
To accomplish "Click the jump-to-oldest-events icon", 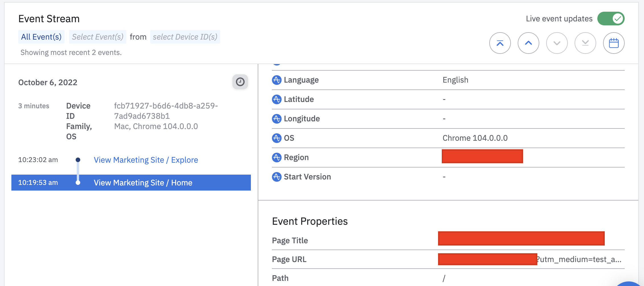I will click(585, 43).
